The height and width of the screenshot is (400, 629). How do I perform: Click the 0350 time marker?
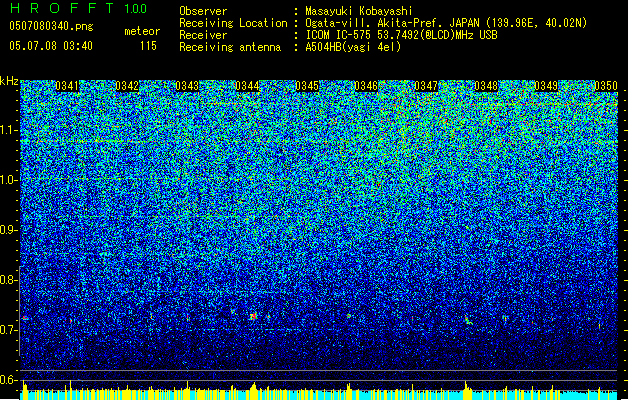coord(606,86)
